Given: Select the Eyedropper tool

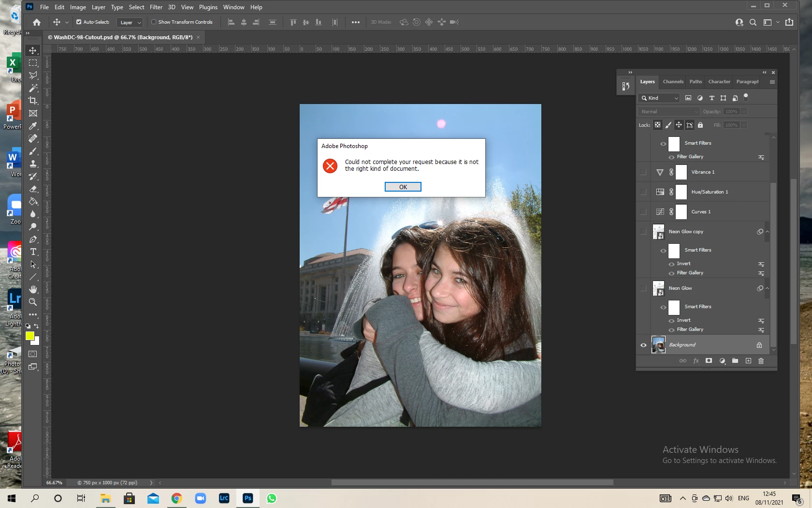Looking at the screenshot, I should (33, 126).
